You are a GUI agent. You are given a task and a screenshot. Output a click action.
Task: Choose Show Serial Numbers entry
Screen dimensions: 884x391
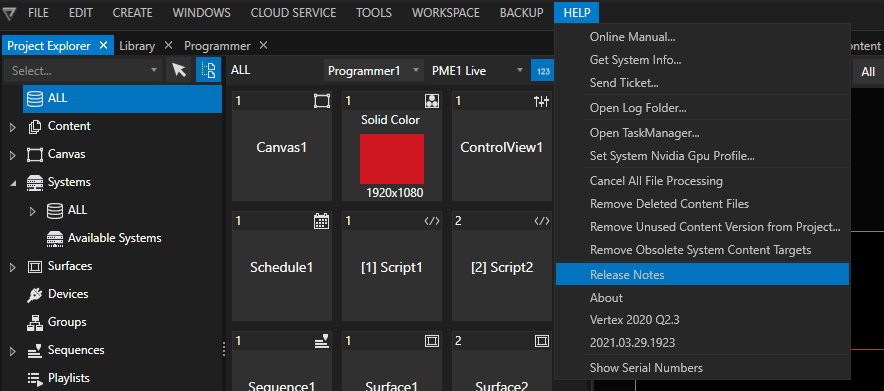[702, 368]
